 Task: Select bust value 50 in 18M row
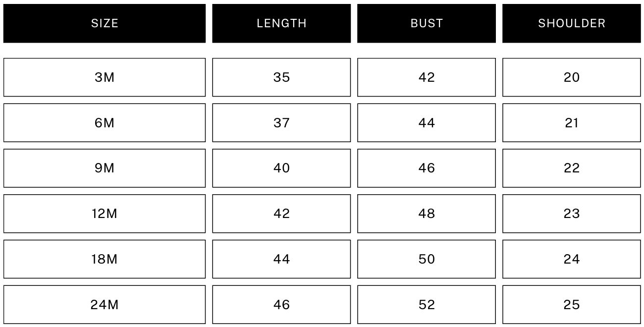pyautogui.click(x=427, y=259)
